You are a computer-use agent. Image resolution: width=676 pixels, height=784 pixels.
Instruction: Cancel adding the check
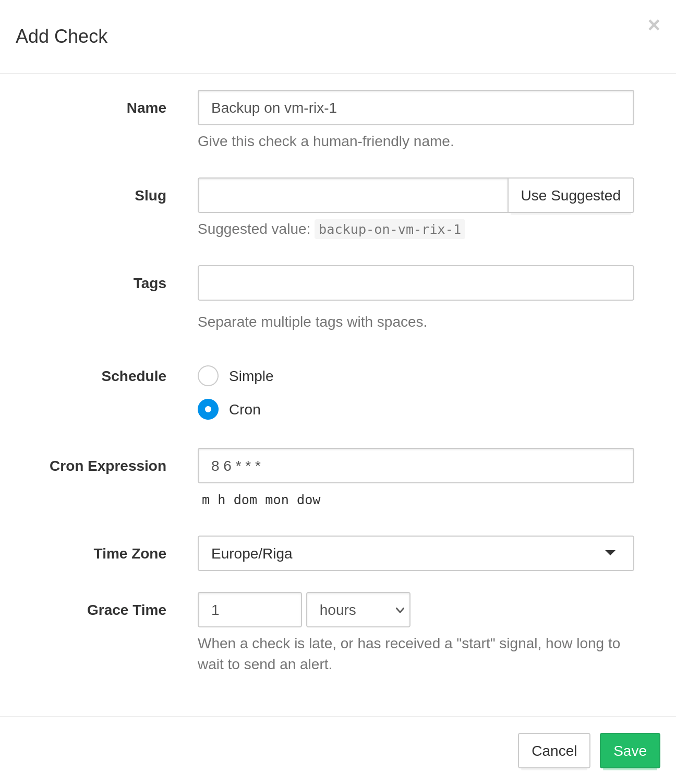[554, 751]
